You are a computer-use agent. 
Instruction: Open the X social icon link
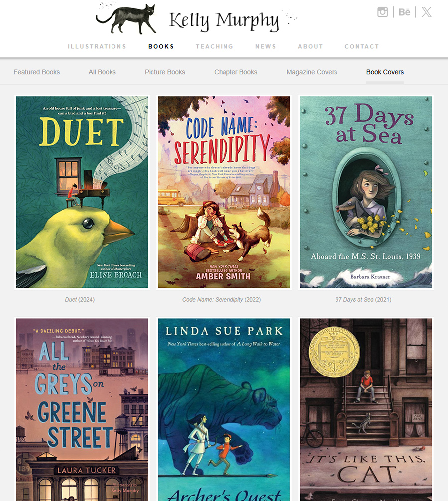pos(426,12)
